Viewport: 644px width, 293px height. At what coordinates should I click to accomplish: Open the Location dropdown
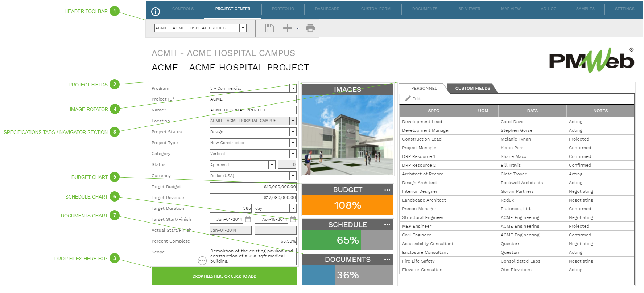coord(293,121)
